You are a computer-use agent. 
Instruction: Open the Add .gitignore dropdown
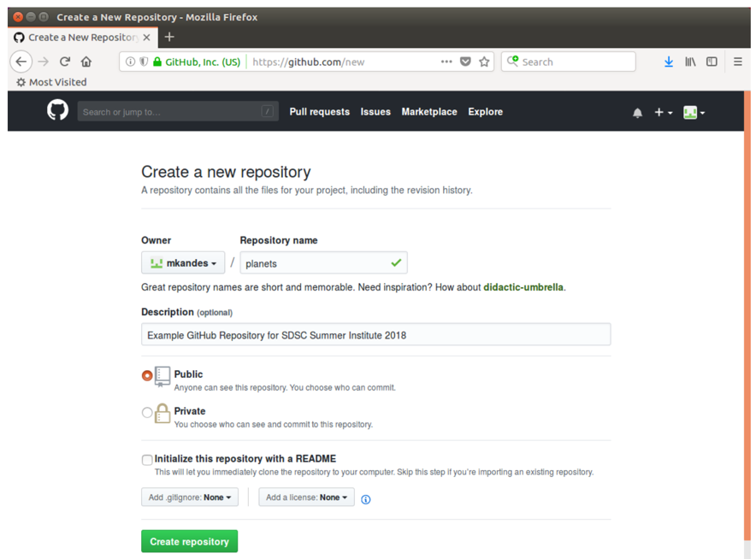(x=190, y=497)
